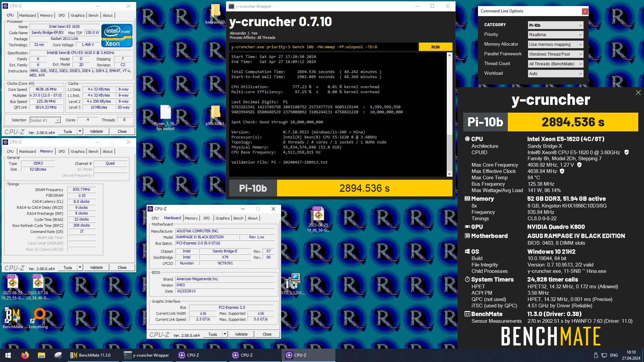
Task: Switch to SPD tab in top CPU-Z window
Action: point(62,15)
